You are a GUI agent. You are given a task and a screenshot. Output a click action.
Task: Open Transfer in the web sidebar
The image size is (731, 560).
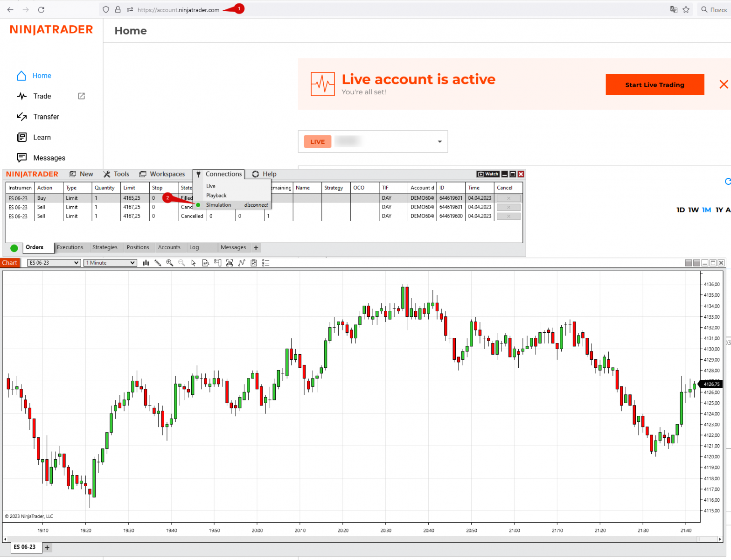38,117
